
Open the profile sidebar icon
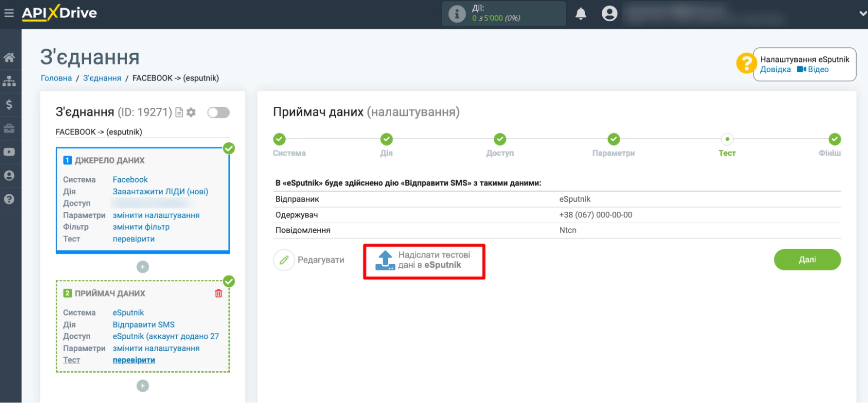[x=9, y=176]
